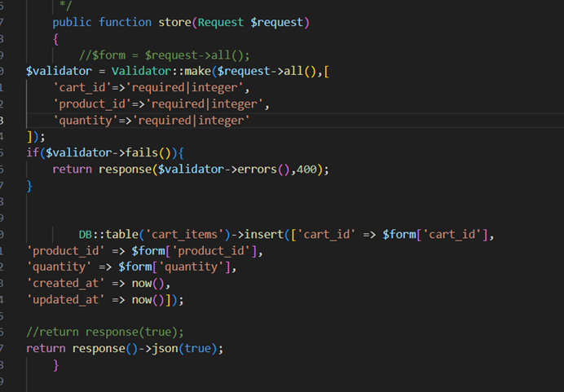Click "'updated_at' => now()" line
564x392 pixels.
105,300
